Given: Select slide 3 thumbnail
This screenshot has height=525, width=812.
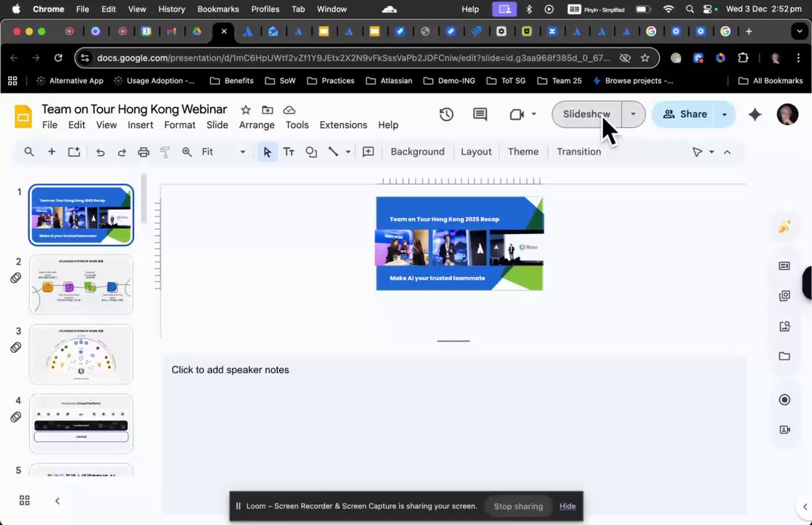Looking at the screenshot, I should click(81, 354).
